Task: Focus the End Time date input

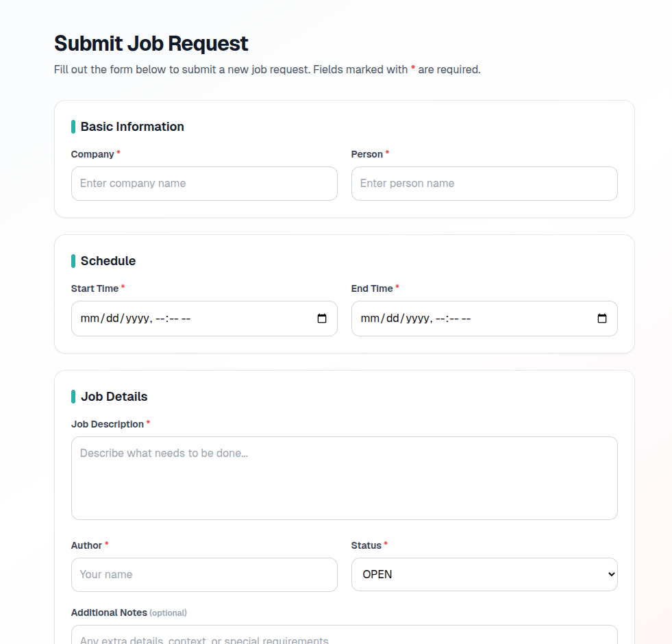Action: 473,318
